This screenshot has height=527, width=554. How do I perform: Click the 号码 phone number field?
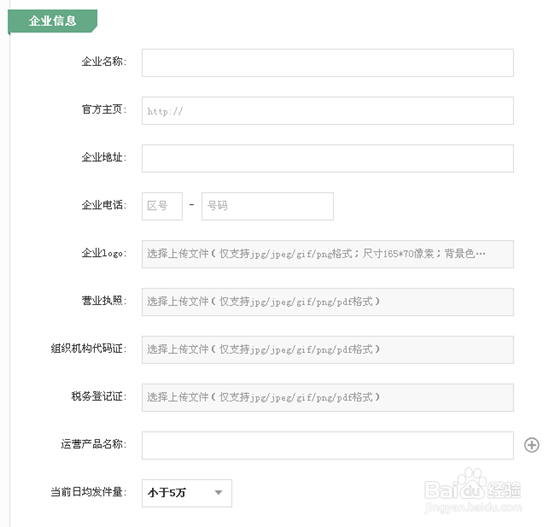click(x=267, y=206)
